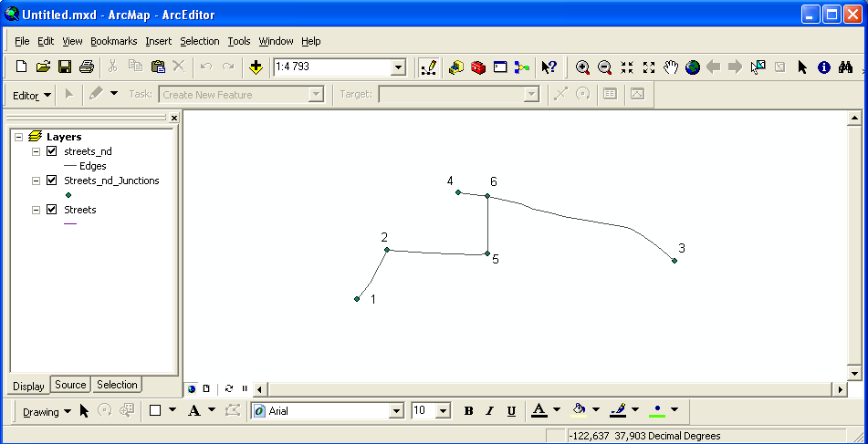Select the Select Elements arrow tool
The image size is (868, 444).
pos(802,67)
